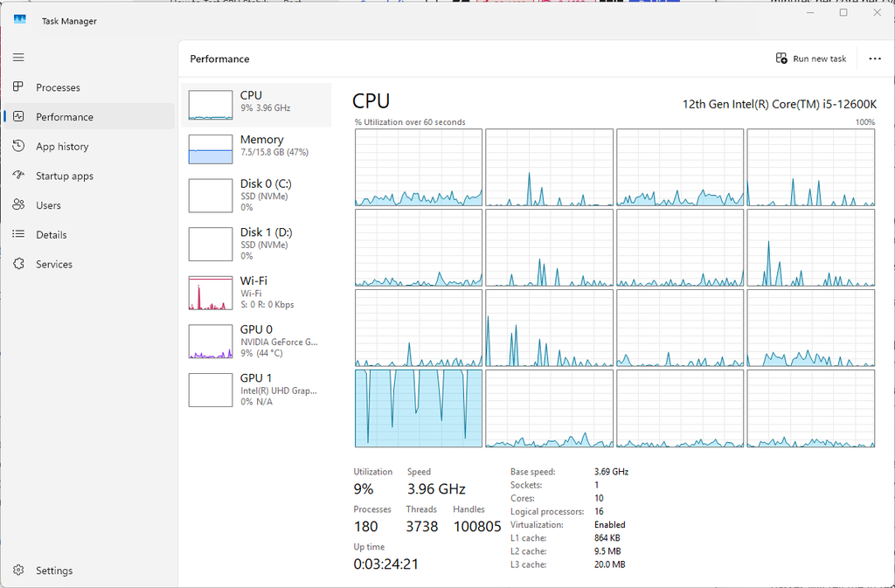Viewport: 895px width, 588px height.
Task: Click Wi-Fi S: 0 R: 0 Kbps text
Action: coord(267,305)
